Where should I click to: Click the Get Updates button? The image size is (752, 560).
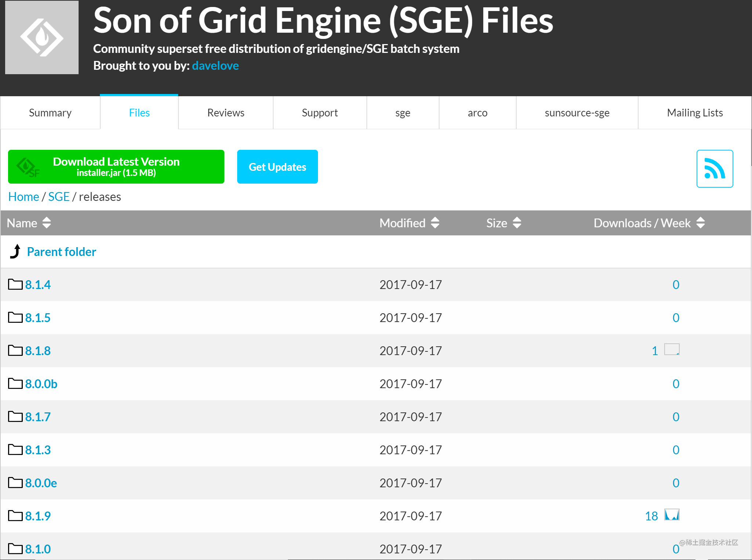[x=277, y=167]
